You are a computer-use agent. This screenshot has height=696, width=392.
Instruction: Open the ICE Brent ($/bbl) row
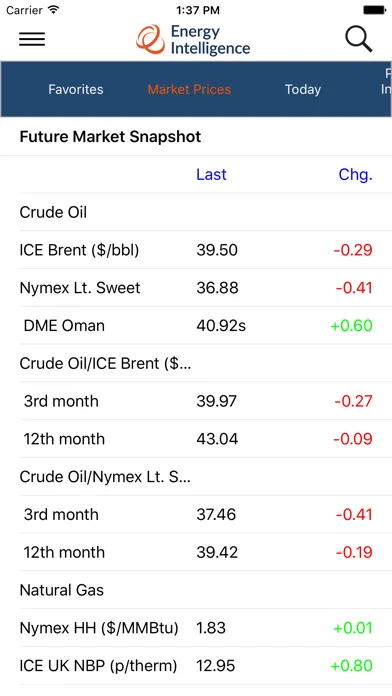(196, 250)
